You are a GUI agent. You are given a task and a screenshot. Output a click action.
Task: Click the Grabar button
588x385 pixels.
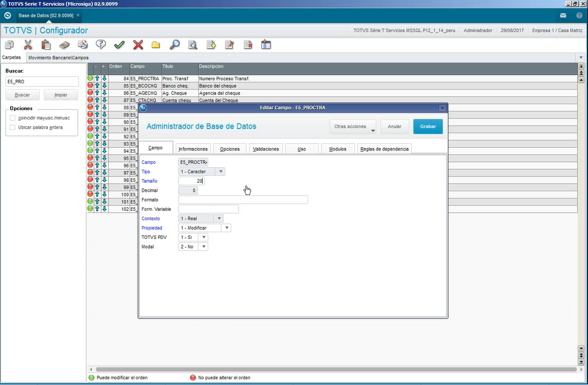(428, 126)
